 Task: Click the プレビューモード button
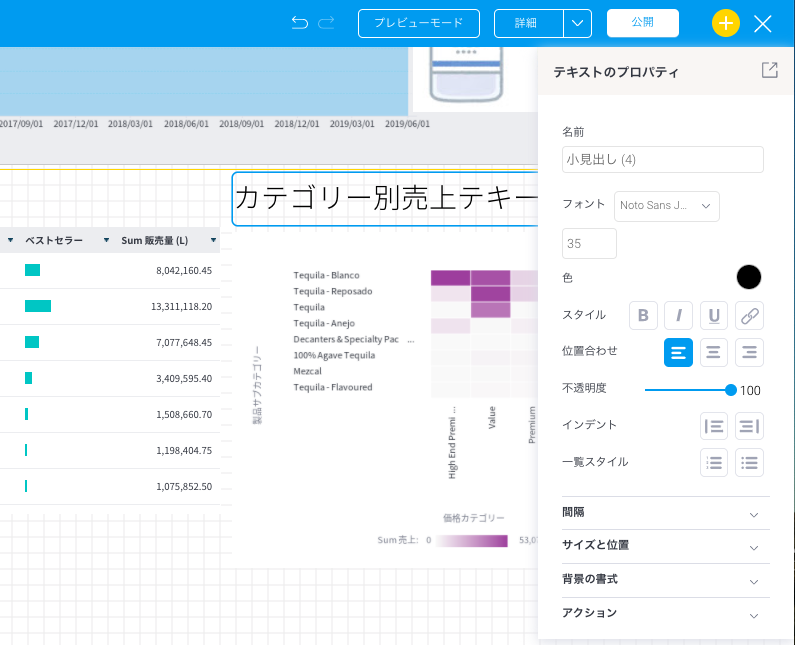click(x=419, y=23)
